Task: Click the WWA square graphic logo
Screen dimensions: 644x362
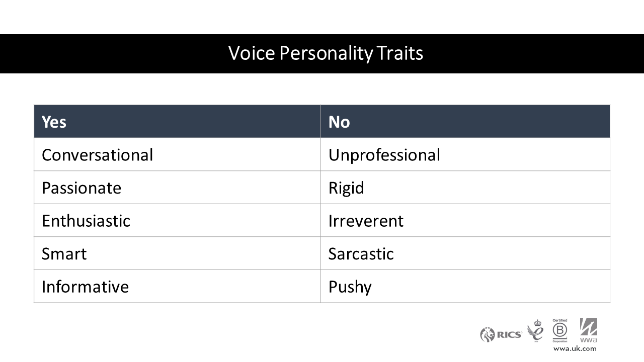Action: 588,327
